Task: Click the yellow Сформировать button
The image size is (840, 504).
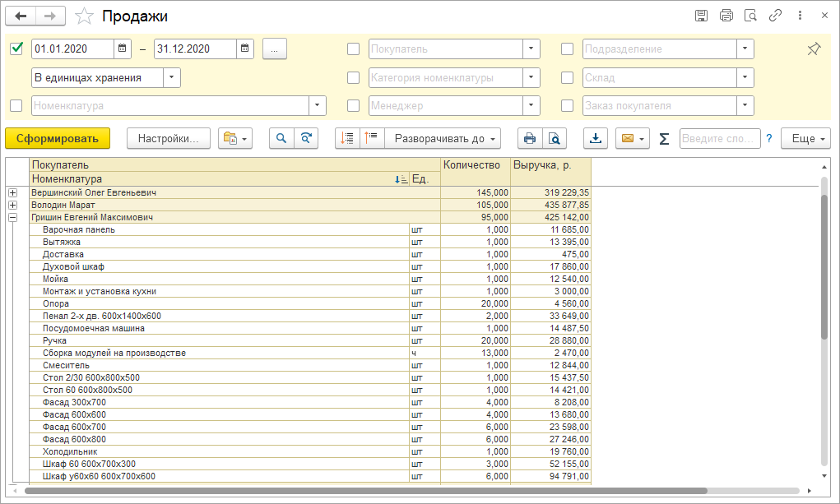Action: tap(58, 138)
